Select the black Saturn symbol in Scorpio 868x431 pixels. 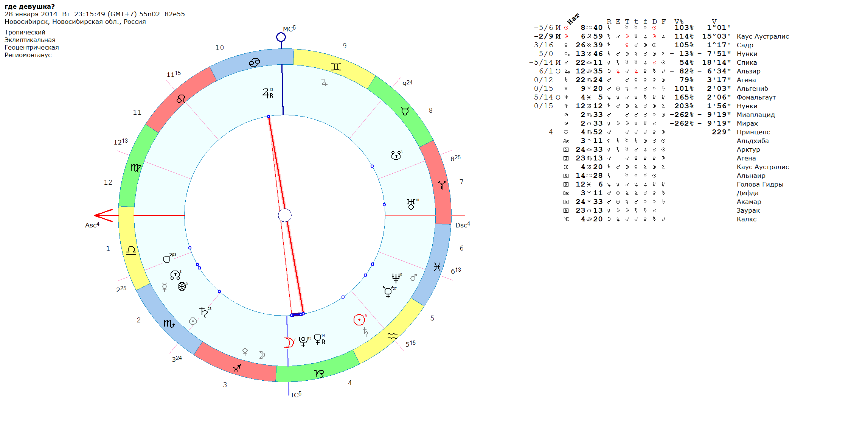click(203, 312)
